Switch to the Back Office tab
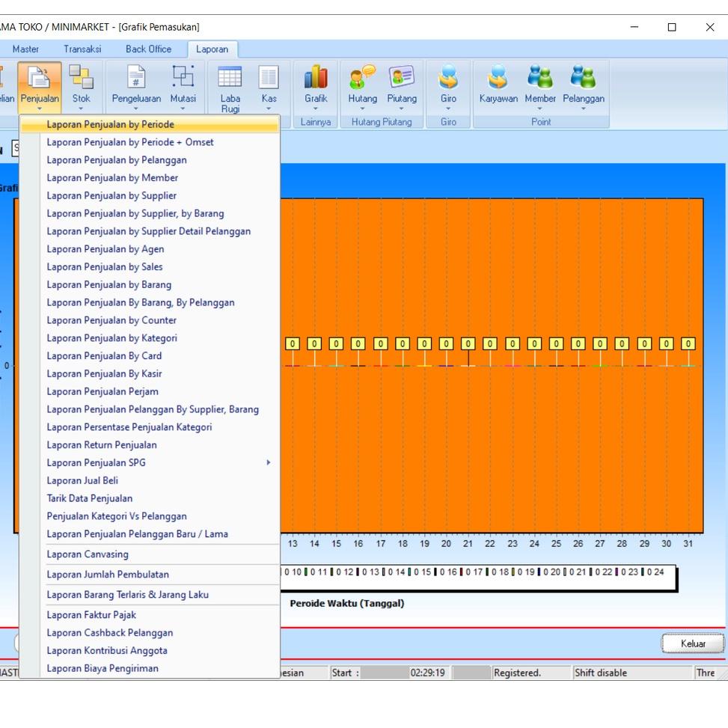 [x=148, y=49]
